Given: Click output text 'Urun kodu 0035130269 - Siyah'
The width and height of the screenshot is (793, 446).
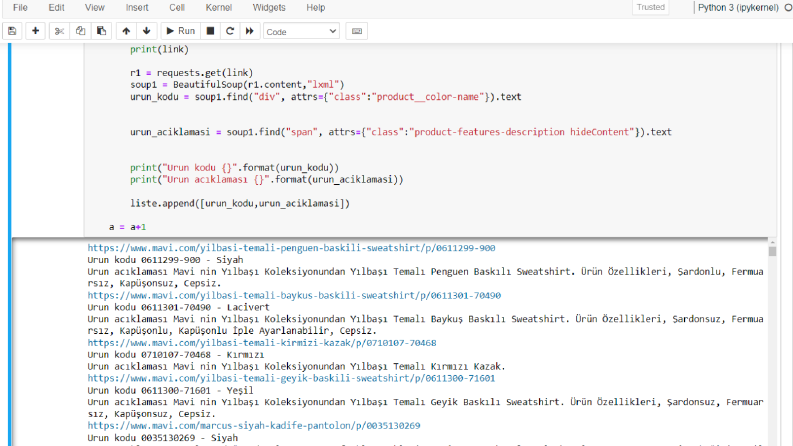Looking at the screenshot, I should coord(162,438).
